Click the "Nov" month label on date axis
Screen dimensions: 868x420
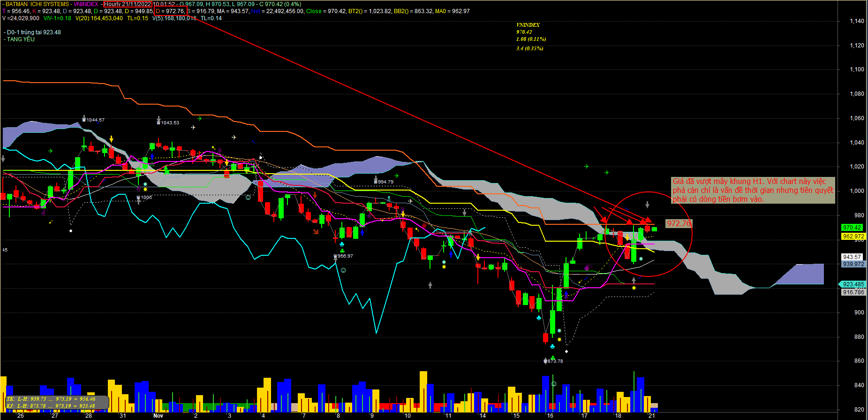pyautogui.click(x=159, y=416)
